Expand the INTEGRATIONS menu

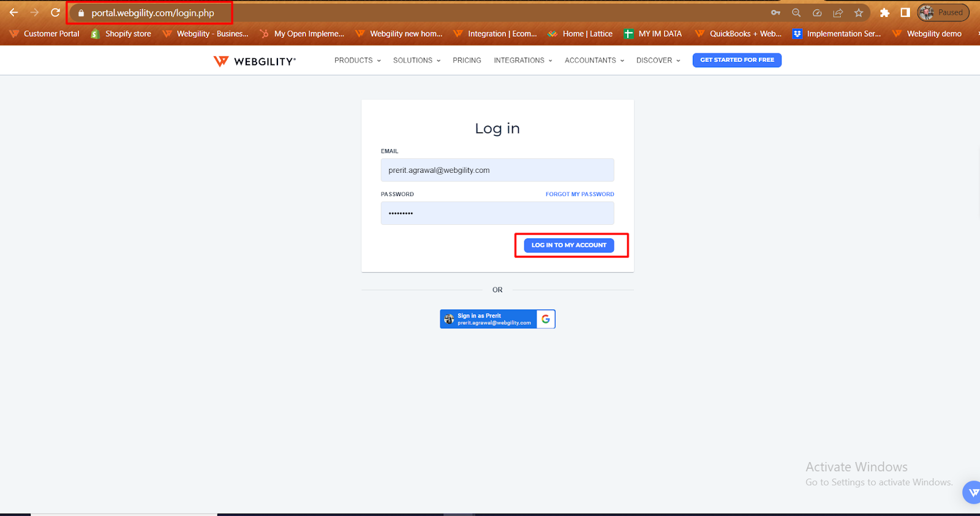click(523, 60)
